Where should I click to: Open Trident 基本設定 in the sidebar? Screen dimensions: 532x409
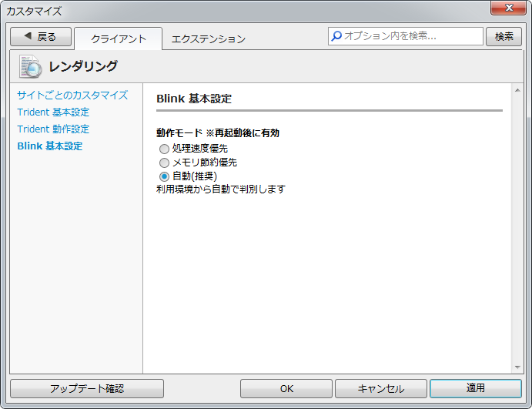click(x=53, y=112)
